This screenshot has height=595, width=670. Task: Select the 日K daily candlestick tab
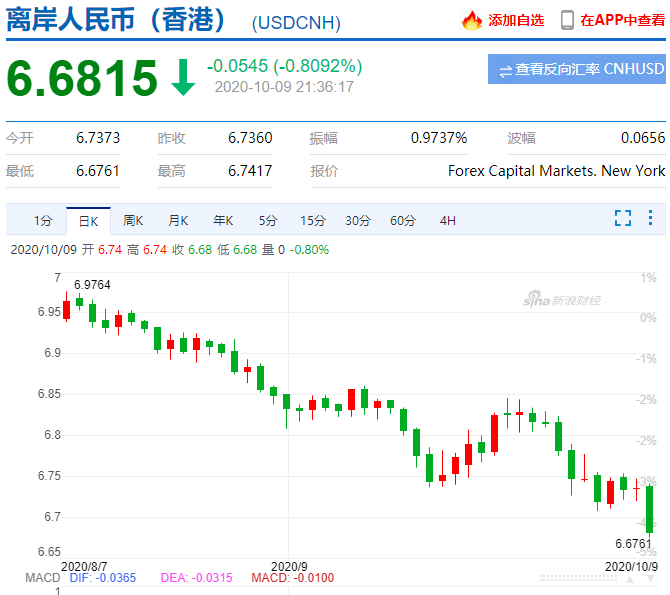coord(89,220)
